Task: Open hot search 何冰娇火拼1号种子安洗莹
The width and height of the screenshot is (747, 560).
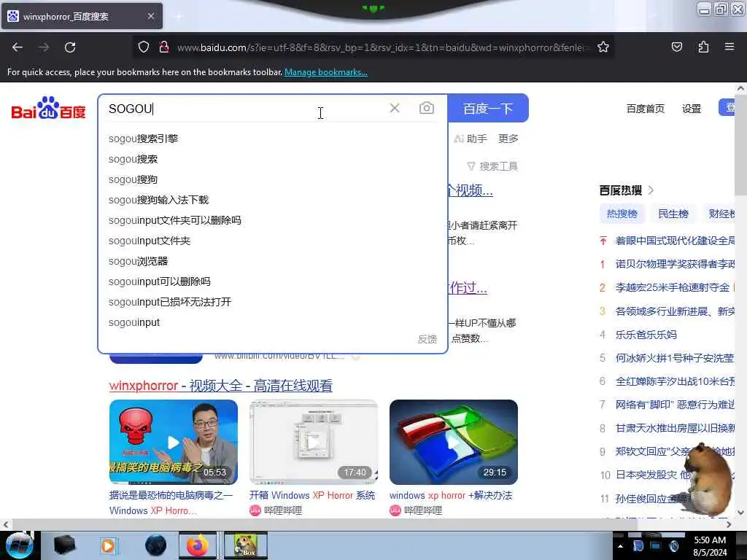Action: [674, 358]
